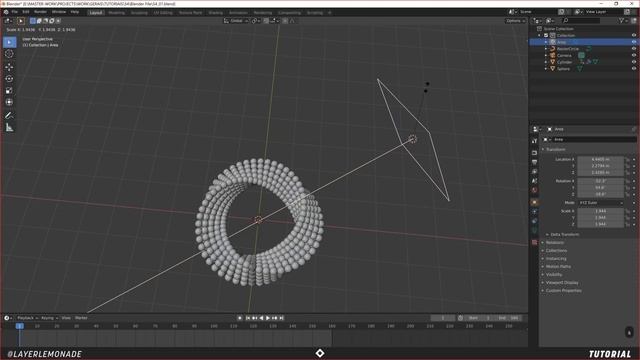
Task: Expand the Camera row in outliner
Action: 546,56
